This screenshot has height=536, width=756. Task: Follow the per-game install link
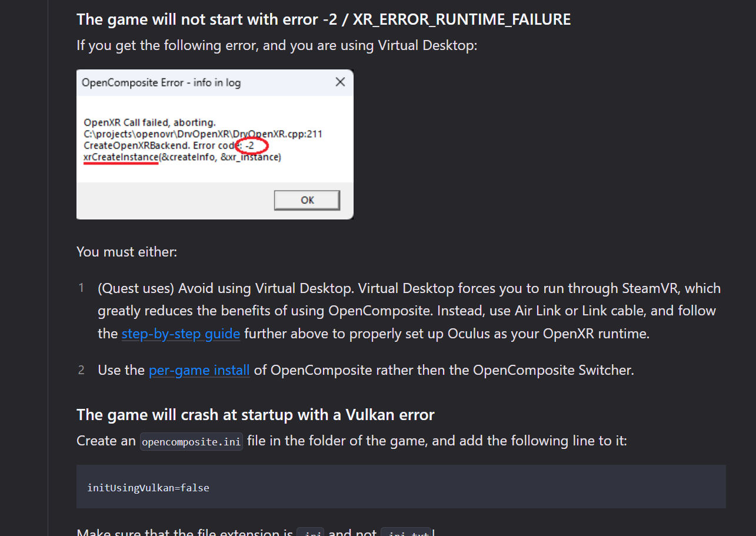pos(199,371)
